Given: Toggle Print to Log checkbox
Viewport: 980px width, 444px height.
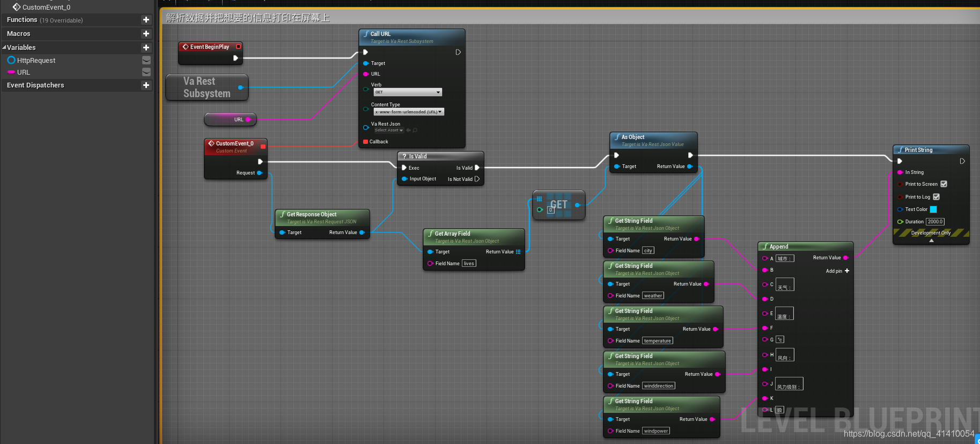Looking at the screenshot, I should click(936, 197).
